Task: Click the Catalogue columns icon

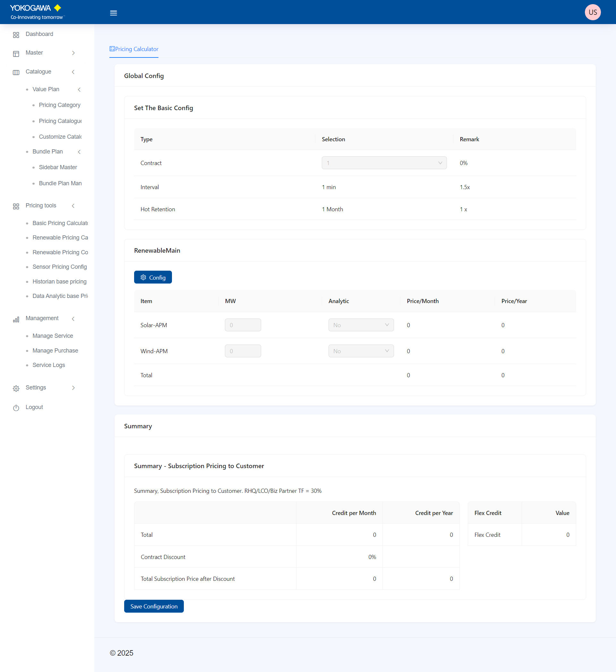Action: click(x=16, y=72)
